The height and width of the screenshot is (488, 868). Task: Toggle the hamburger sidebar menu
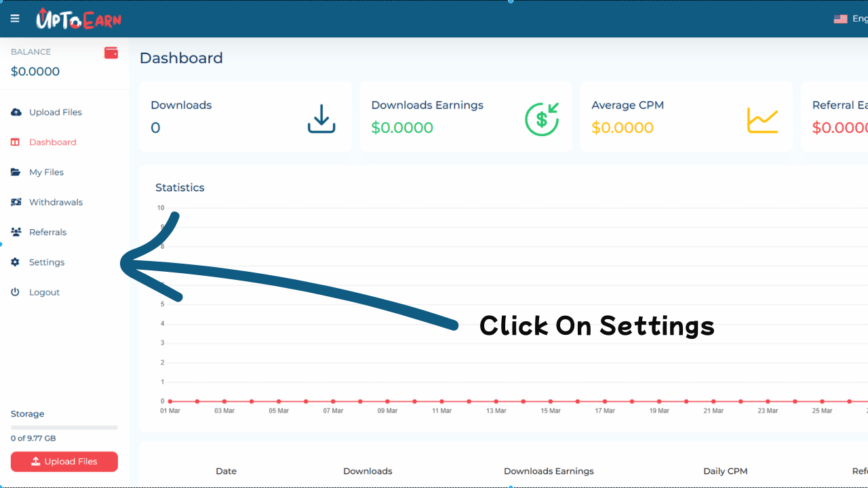(15, 18)
